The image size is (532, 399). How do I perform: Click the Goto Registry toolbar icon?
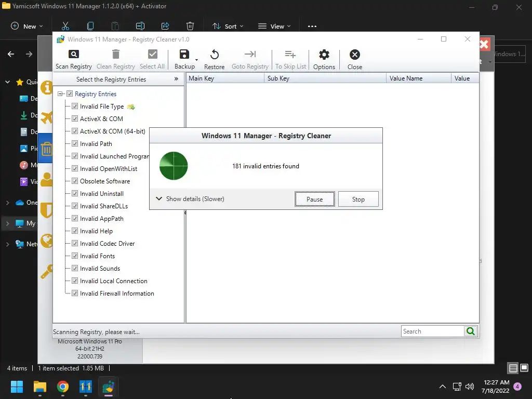[x=250, y=54]
